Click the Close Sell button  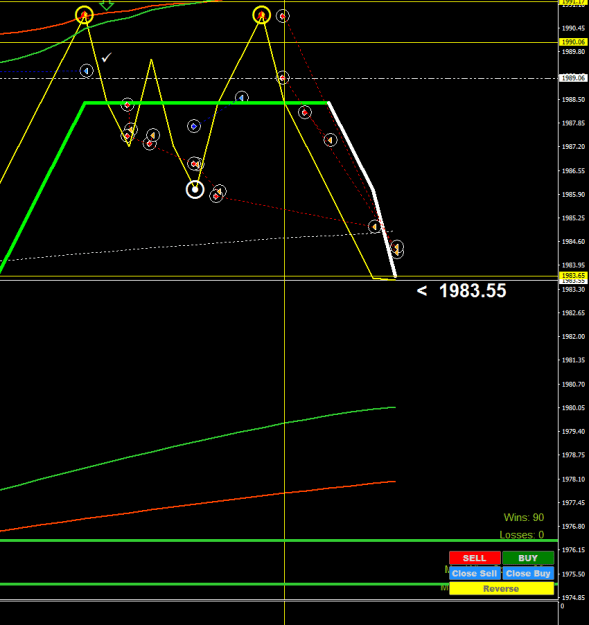click(475, 573)
